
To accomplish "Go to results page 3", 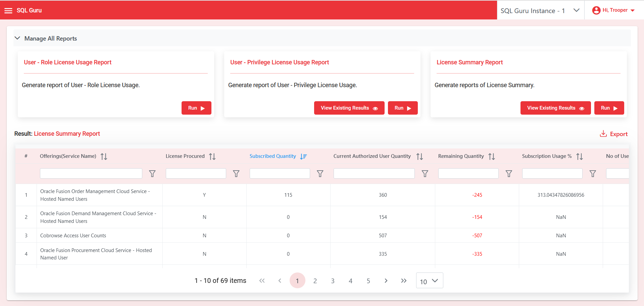I will click(333, 281).
